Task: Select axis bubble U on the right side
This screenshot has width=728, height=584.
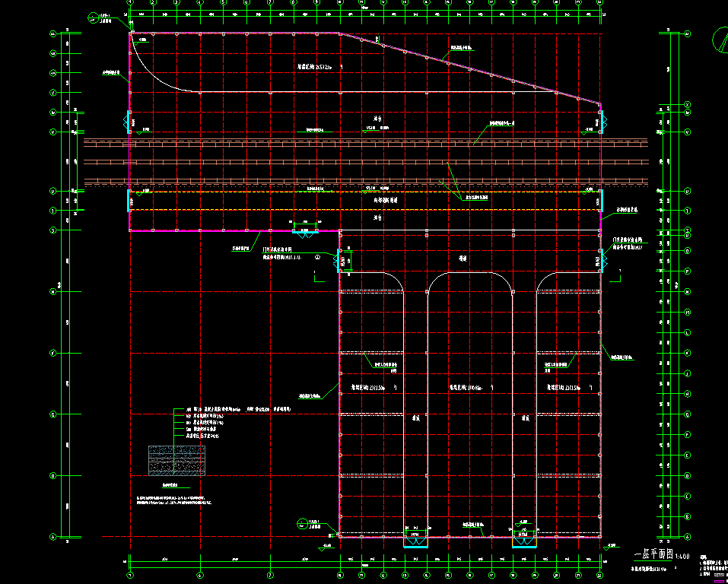Action: coord(688,191)
